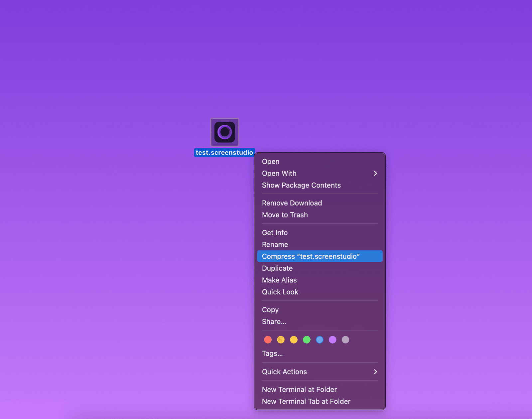Apply the red color tag
Viewport: 532px width, 419px height.
point(268,340)
